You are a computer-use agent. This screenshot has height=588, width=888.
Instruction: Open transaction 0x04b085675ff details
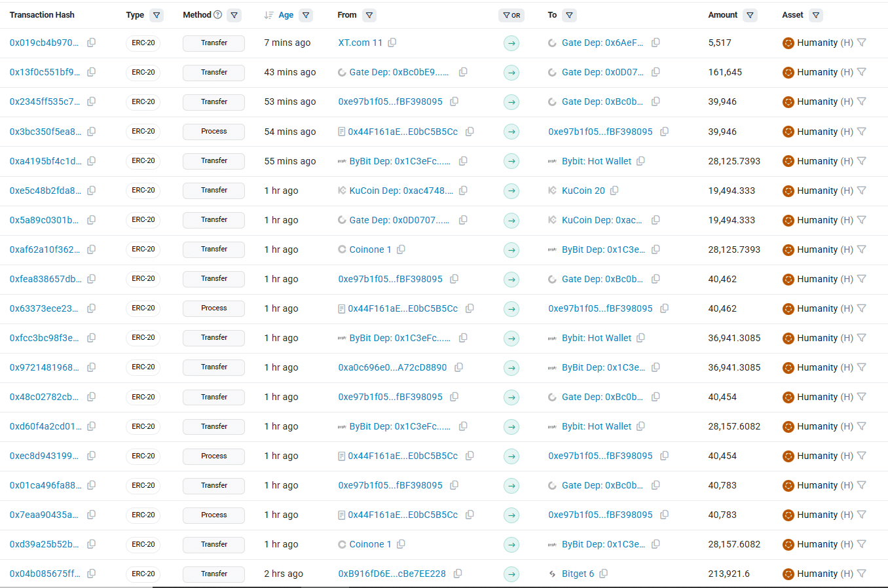coord(45,574)
